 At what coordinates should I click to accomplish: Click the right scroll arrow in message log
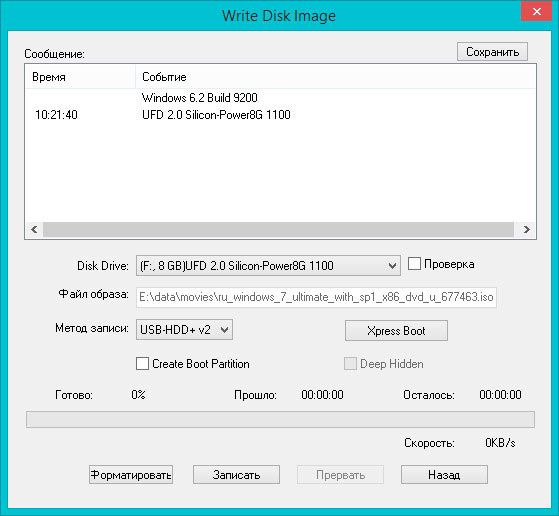point(526,229)
